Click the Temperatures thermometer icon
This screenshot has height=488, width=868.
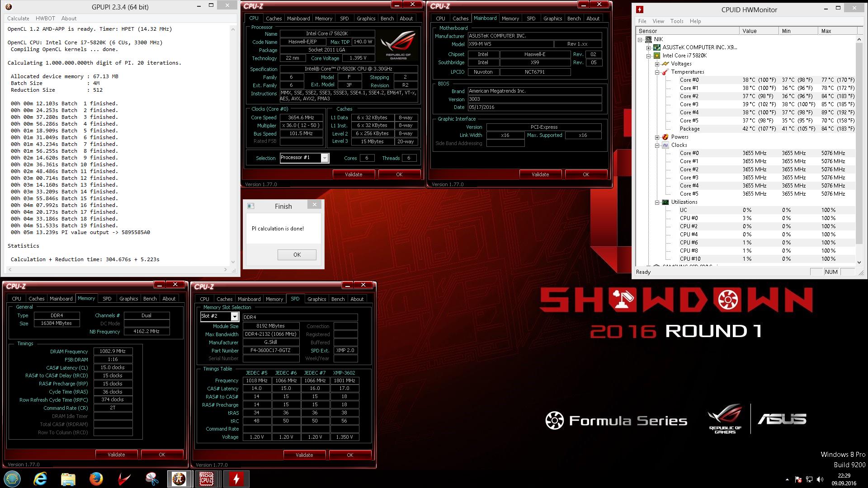(665, 72)
